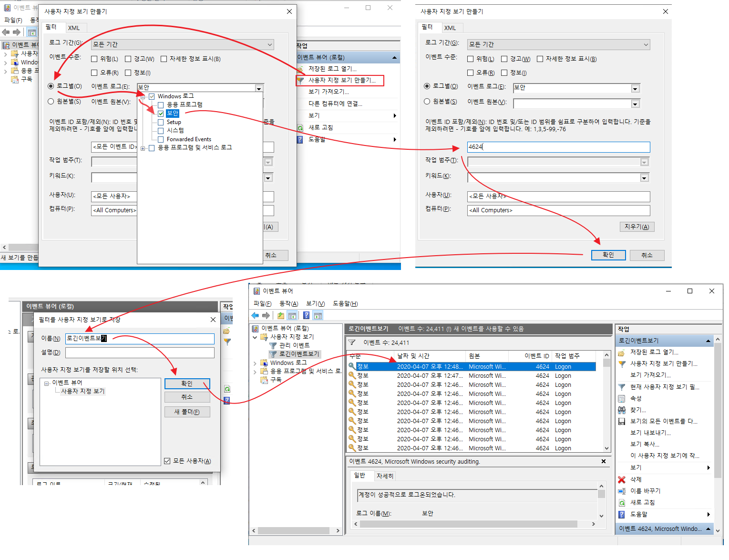Open 속성 properties action
The image size is (729, 560).
click(636, 398)
